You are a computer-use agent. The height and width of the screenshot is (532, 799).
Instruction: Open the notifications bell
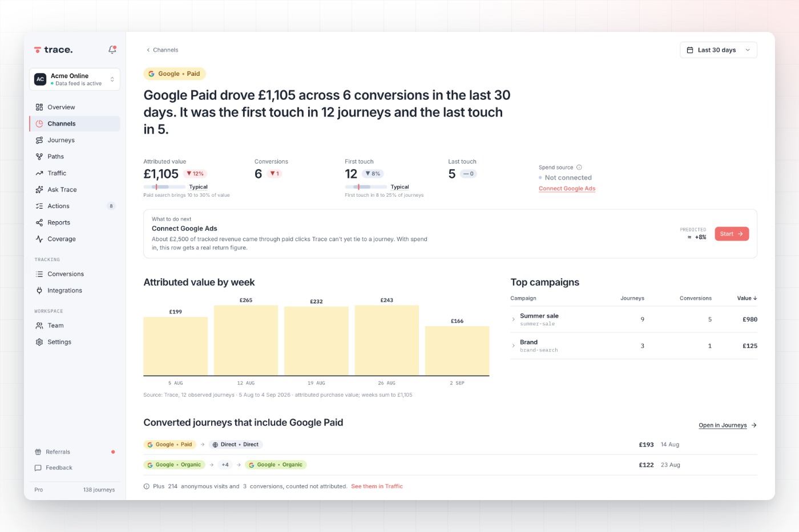pos(112,50)
